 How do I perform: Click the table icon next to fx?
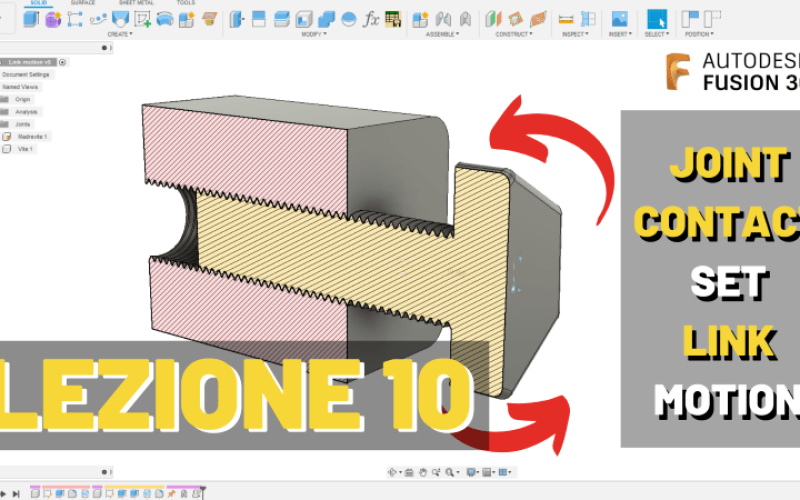[393, 19]
